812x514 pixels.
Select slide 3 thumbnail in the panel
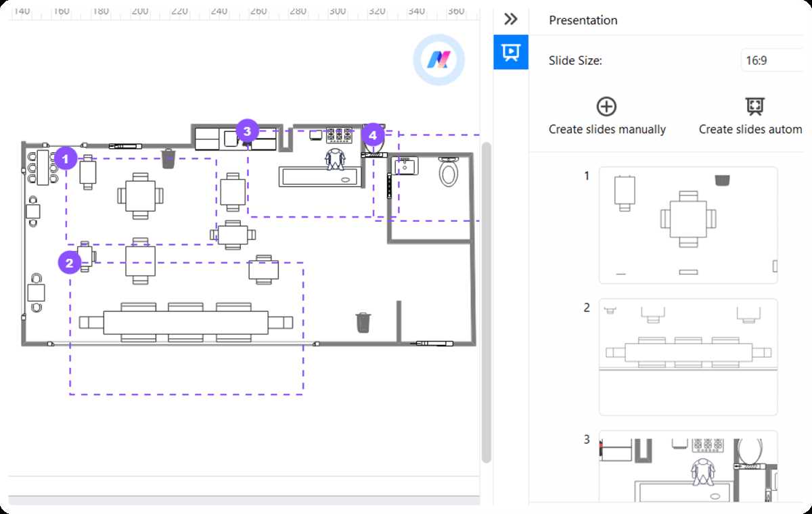tap(688, 467)
